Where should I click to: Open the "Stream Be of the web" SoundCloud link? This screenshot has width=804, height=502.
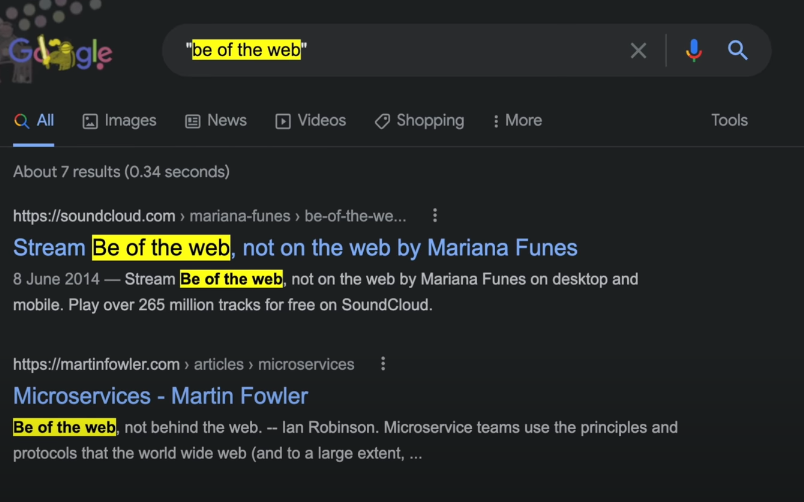[x=295, y=248]
